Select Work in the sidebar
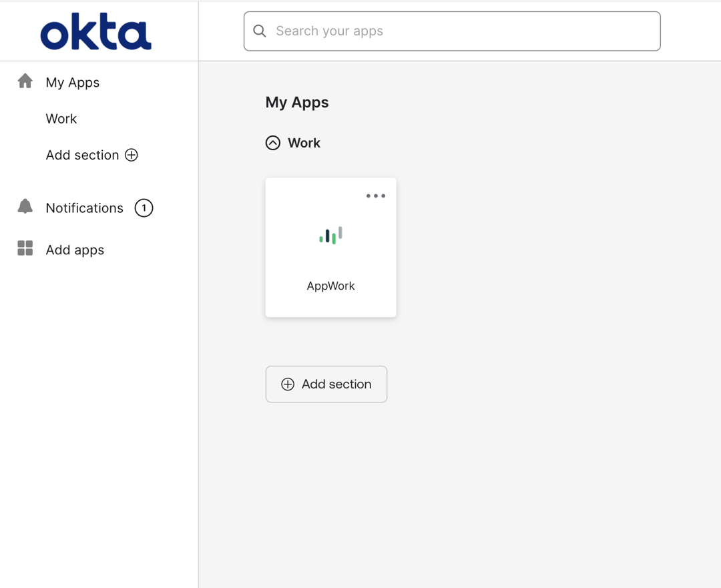 click(61, 118)
